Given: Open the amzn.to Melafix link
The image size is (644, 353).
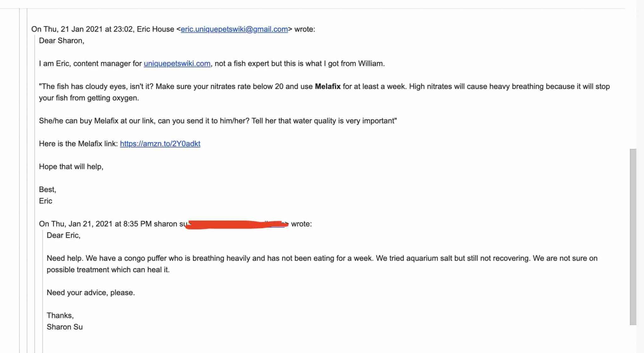Looking at the screenshot, I should pyautogui.click(x=160, y=144).
